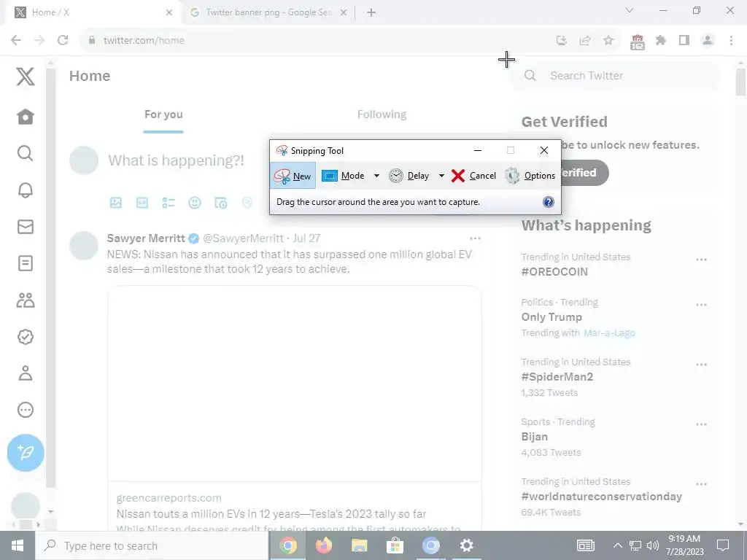This screenshot has height=560, width=747.
Task: Open Microsoft Store from the taskbar
Action: coord(395,545)
